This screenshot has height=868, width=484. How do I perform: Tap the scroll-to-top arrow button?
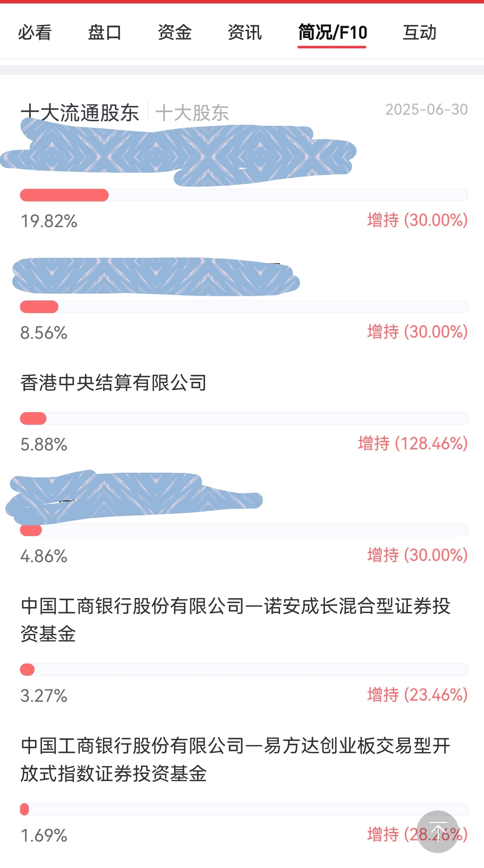click(x=438, y=832)
